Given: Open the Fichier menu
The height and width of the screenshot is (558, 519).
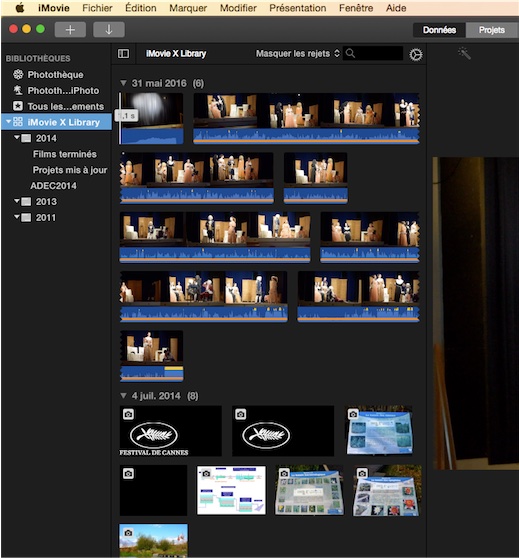Looking at the screenshot, I should click(x=97, y=8).
